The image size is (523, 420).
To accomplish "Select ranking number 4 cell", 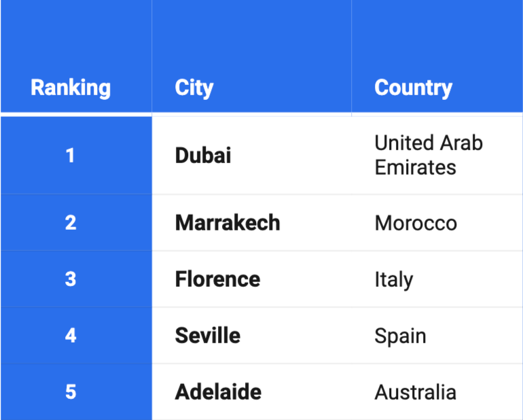I will 76,335.
